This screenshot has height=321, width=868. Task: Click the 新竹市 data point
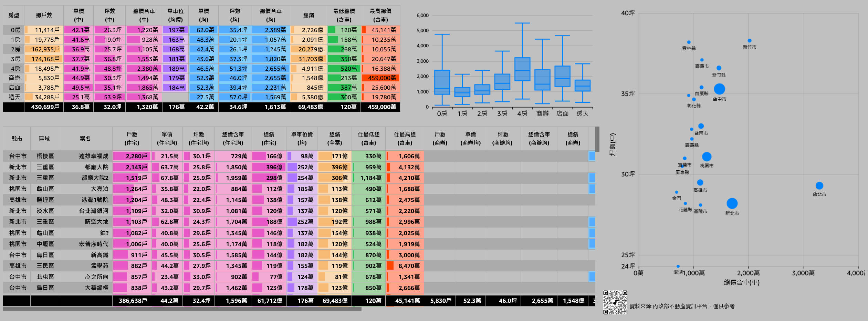pyautogui.click(x=750, y=41)
